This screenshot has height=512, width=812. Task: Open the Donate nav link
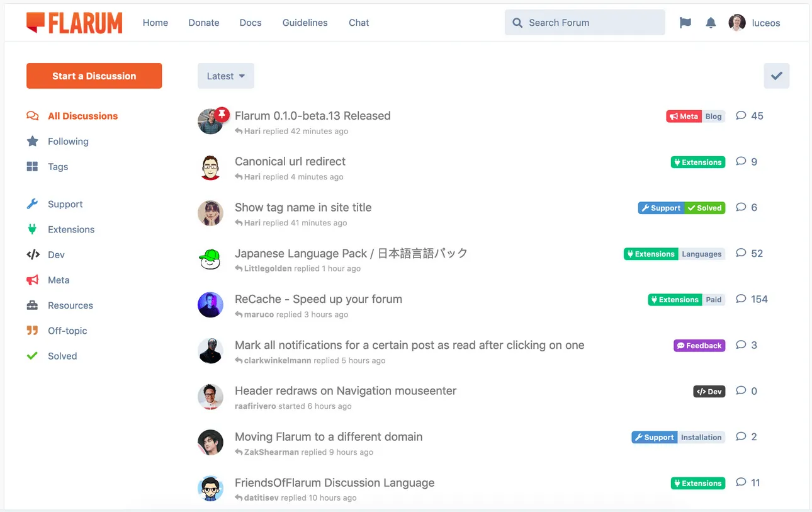coord(204,23)
